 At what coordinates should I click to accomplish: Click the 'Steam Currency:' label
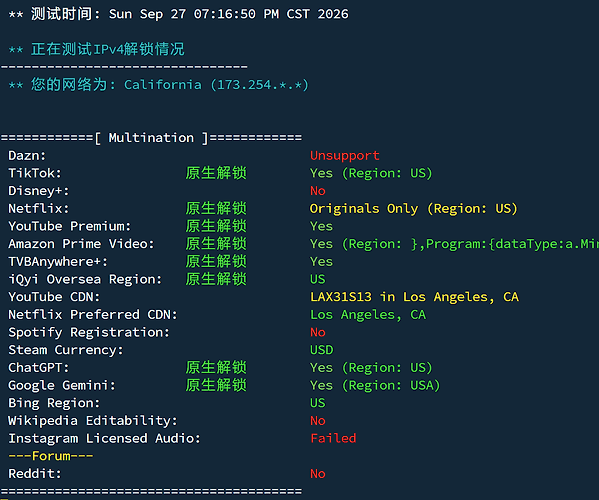[66, 350]
